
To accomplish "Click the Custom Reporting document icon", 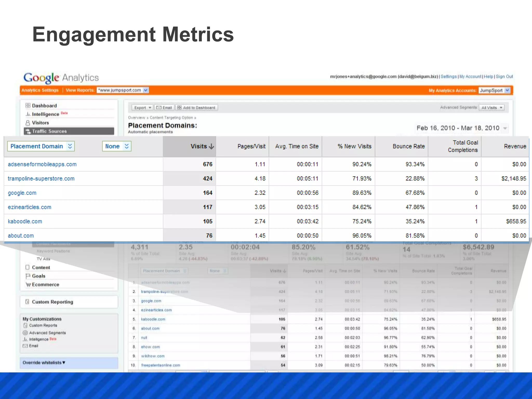I will 27,302.
